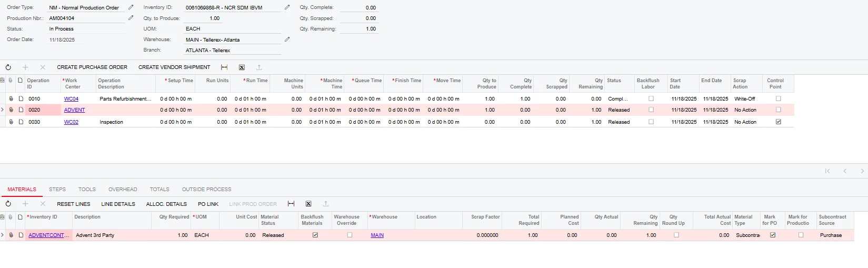Open Alloc. Details

tap(166, 204)
